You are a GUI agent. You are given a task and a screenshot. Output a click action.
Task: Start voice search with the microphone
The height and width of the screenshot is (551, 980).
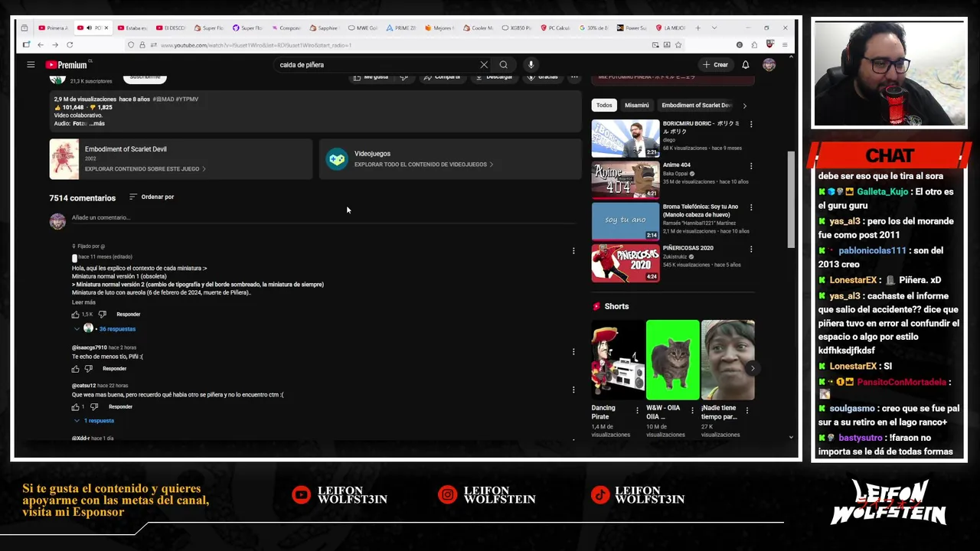point(531,65)
